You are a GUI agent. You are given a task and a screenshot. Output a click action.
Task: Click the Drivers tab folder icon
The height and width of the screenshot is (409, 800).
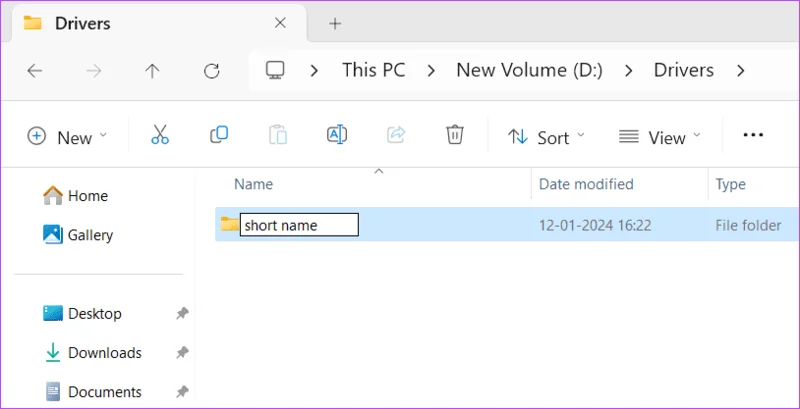(x=32, y=23)
